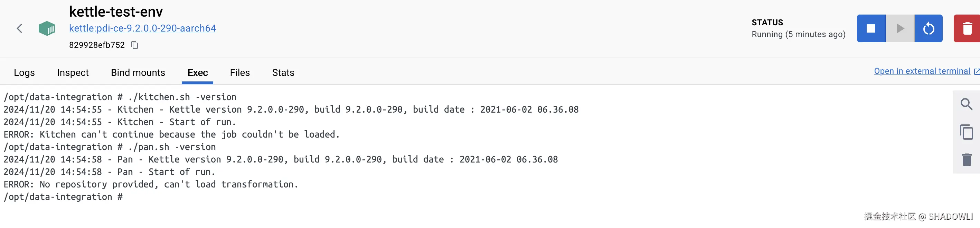View the Stats tab
This screenshot has width=980, height=228.
283,72
